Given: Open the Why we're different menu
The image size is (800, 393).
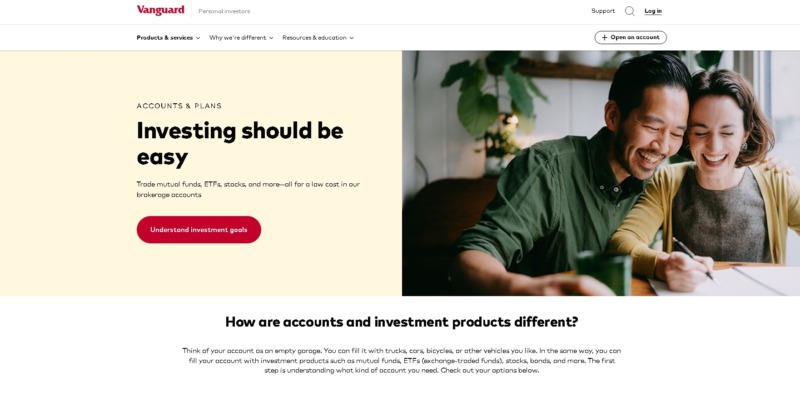Looking at the screenshot, I should coord(241,38).
